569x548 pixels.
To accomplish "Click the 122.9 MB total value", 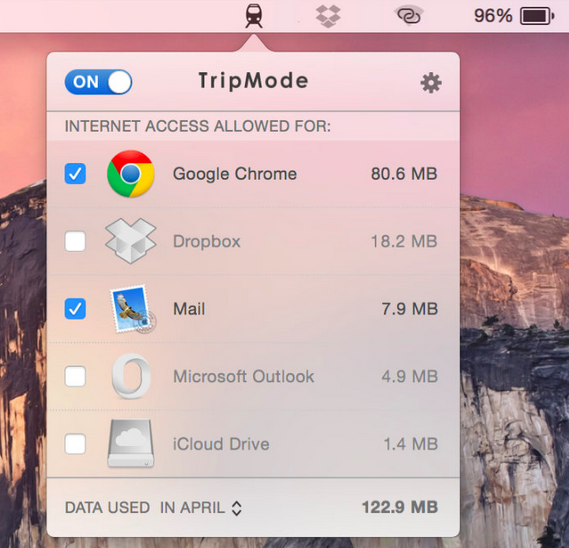I will tap(400, 507).
